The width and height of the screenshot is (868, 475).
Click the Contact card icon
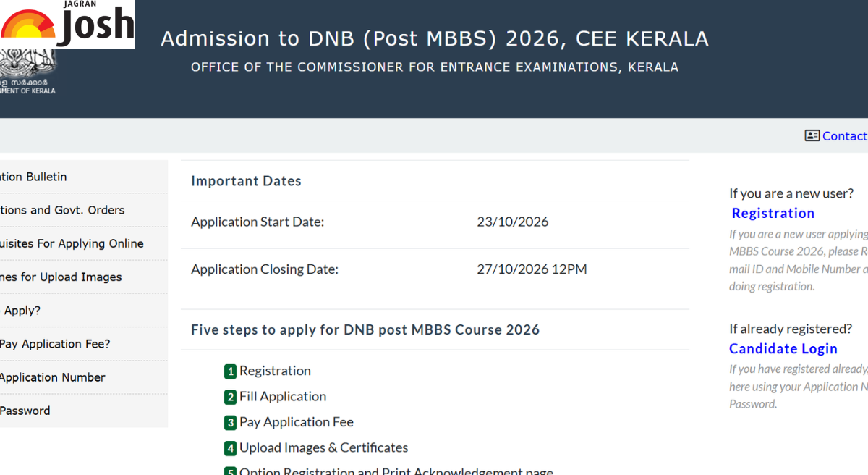812,135
